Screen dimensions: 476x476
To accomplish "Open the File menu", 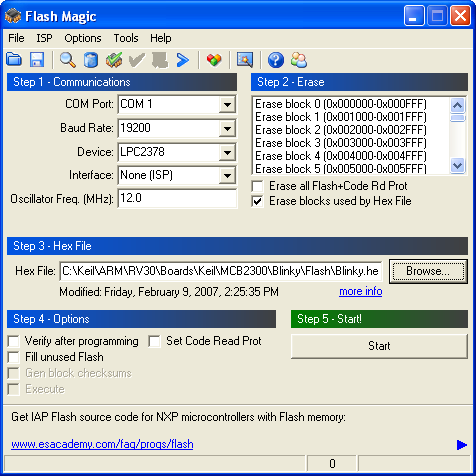I will click(x=16, y=38).
